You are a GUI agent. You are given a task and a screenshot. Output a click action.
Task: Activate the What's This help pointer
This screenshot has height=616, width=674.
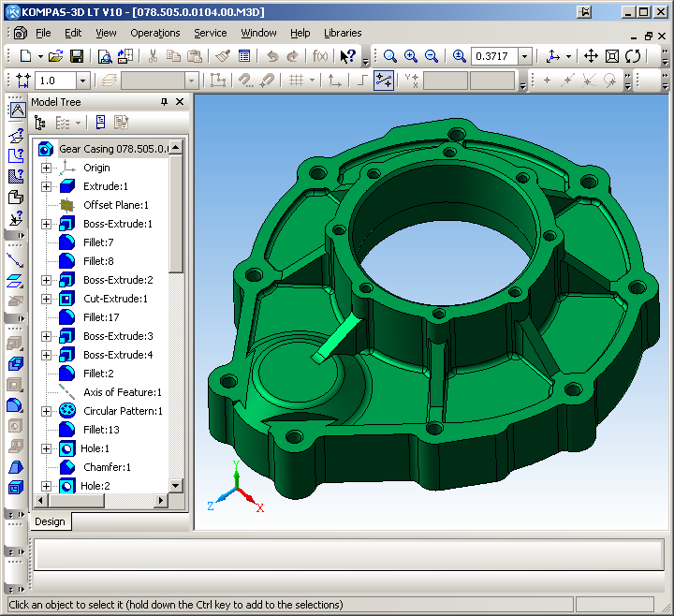pos(347,56)
